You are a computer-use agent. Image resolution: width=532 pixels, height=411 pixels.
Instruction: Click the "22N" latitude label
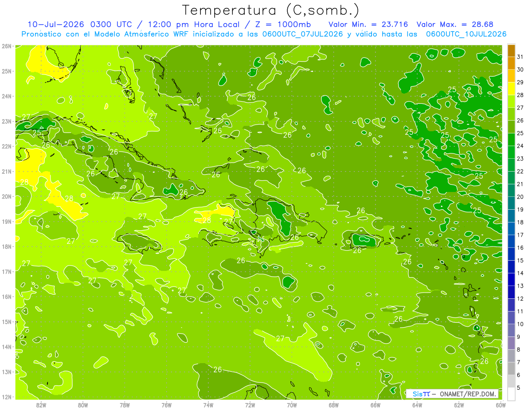pyautogui.click(x=7, y=146)
